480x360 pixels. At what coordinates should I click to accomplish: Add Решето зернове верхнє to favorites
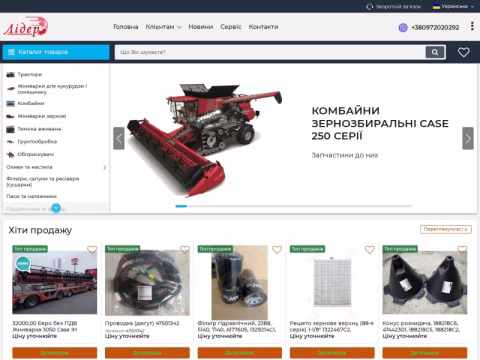(370, 250)
